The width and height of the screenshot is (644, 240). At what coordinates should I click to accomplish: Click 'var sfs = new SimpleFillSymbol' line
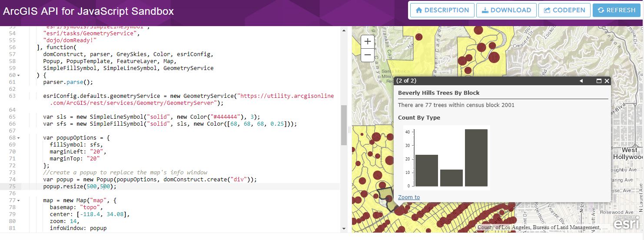(170, 124)
